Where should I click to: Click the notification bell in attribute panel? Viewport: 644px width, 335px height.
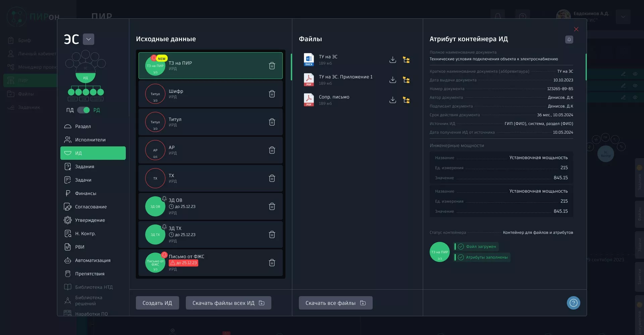(569, 40)
